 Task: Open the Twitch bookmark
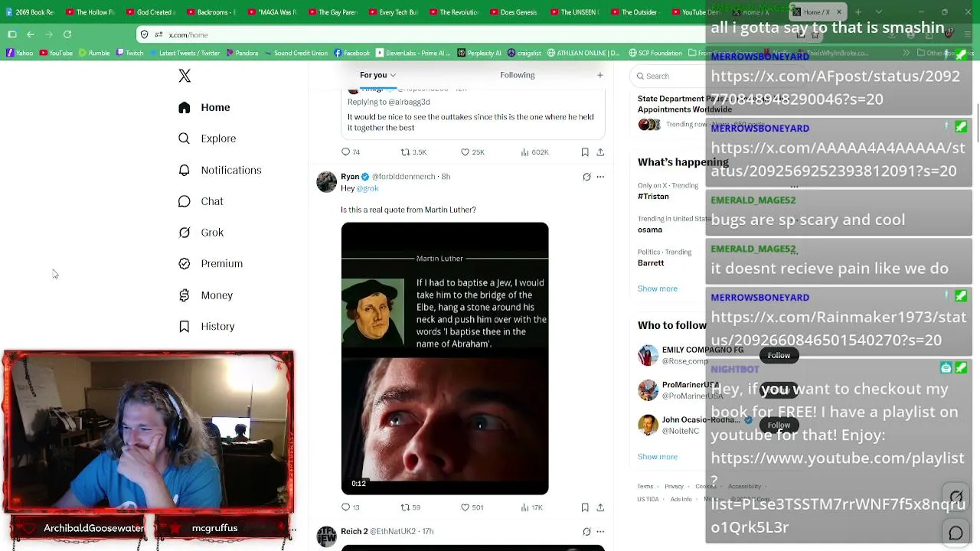point(129,53)
